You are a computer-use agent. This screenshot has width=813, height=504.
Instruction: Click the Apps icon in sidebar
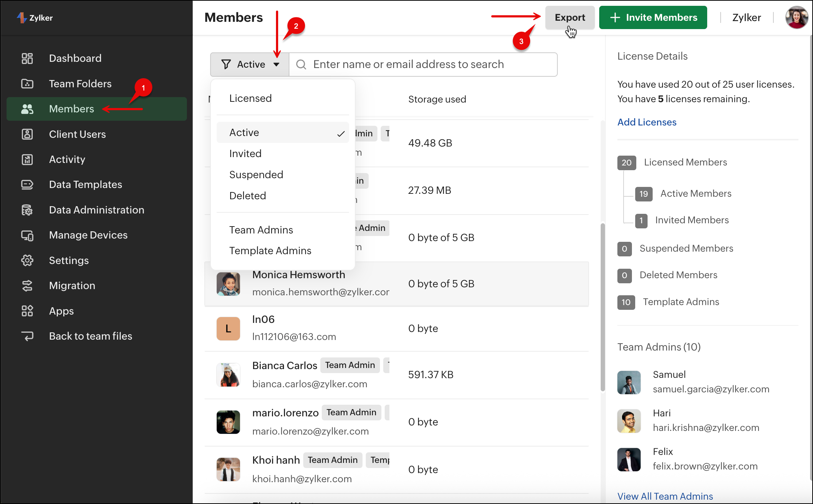pos(27,311)
